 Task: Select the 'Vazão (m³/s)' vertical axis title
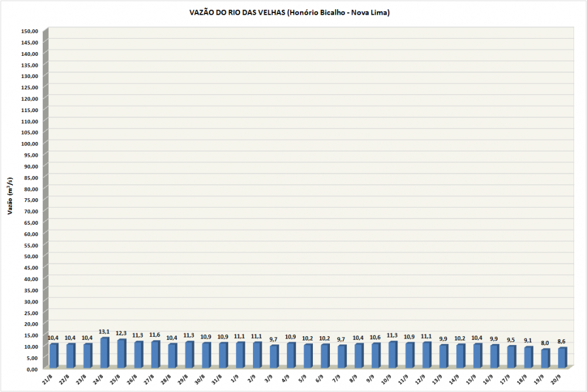point(10,196)
